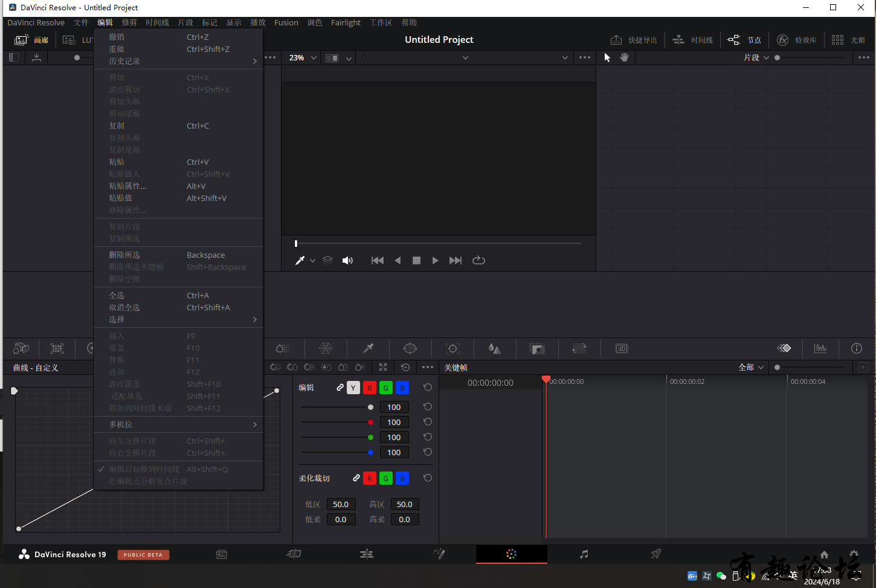
Task: Choose Paste Attributes (粘贴属性) menu item
Action: pyautogui.click(x=178, y=186)
